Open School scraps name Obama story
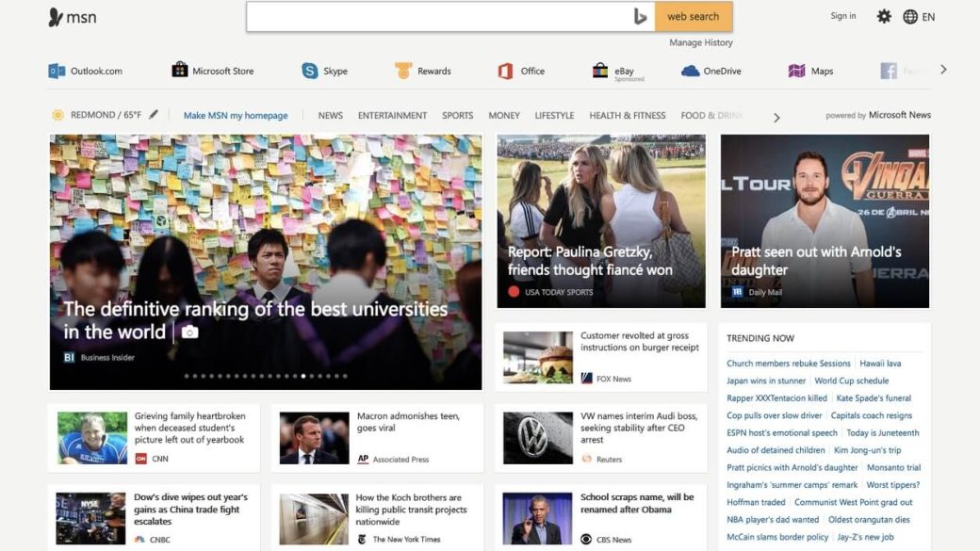Image resolution: width=980 pixels, height=551 pixels. click(x=601, y=518)
